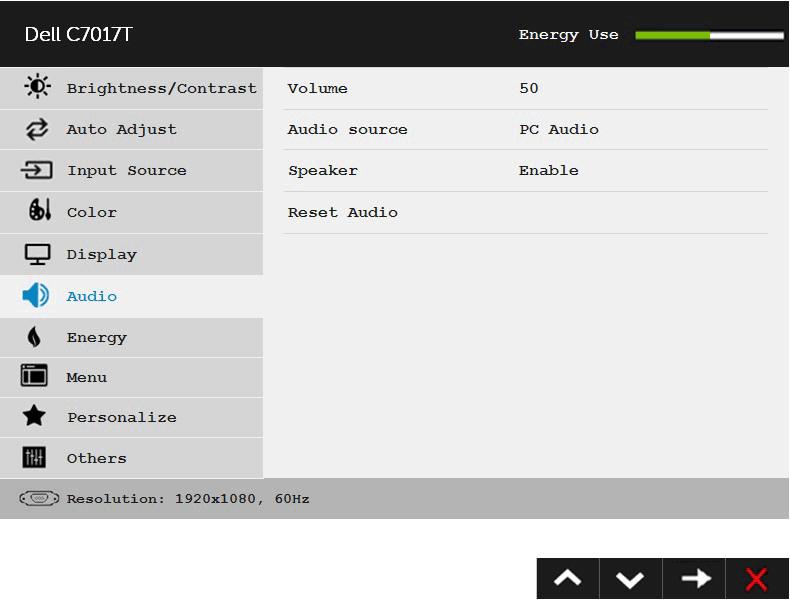Select the highlighted Audio menu label
The width and height of the screenshot is (790, 600).
[92, 296]
